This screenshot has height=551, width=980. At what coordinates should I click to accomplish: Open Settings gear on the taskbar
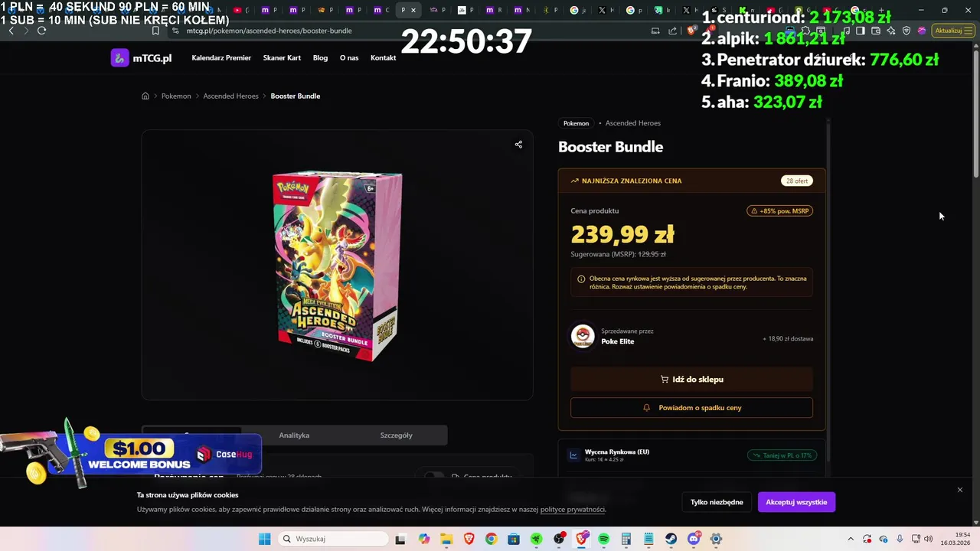coord(717,539)
